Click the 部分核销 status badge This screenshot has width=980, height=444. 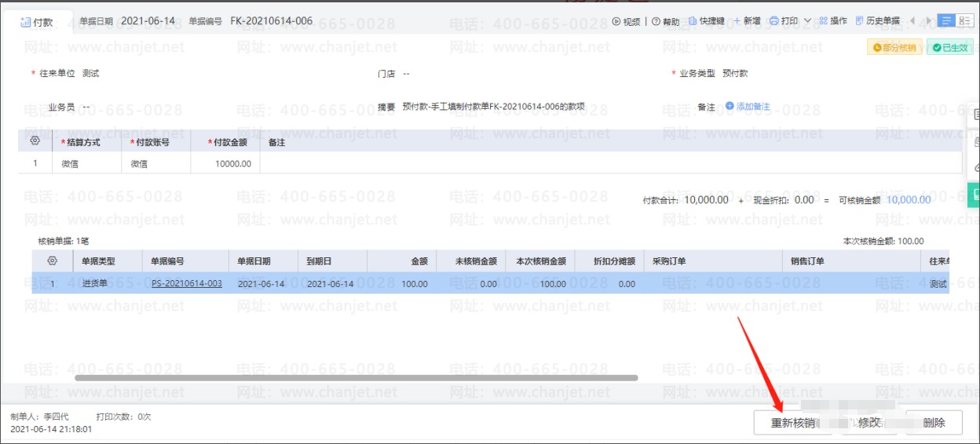(895, 48)
